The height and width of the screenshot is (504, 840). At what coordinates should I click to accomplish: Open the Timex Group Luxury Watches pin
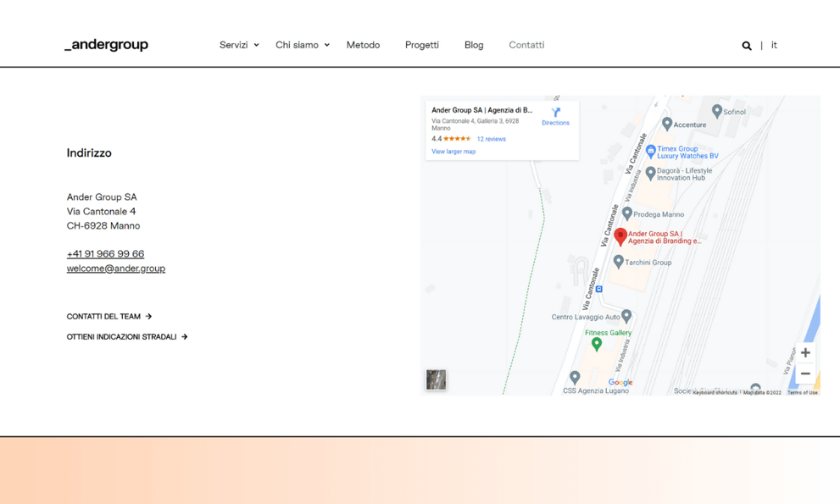click(x=650, y=151)
